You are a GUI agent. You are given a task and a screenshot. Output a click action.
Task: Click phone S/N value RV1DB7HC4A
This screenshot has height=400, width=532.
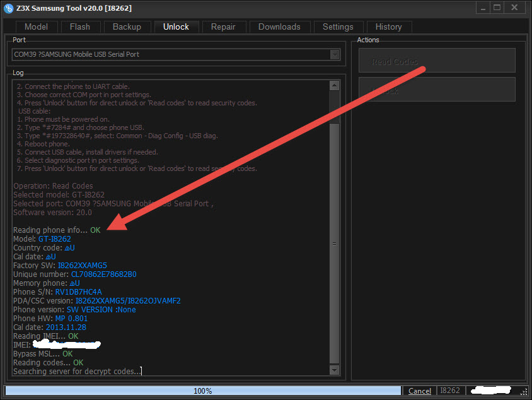[78, 292]
